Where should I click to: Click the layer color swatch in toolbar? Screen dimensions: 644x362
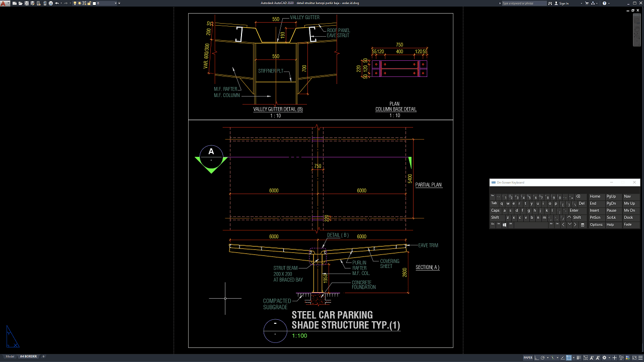tap(95, 3)
